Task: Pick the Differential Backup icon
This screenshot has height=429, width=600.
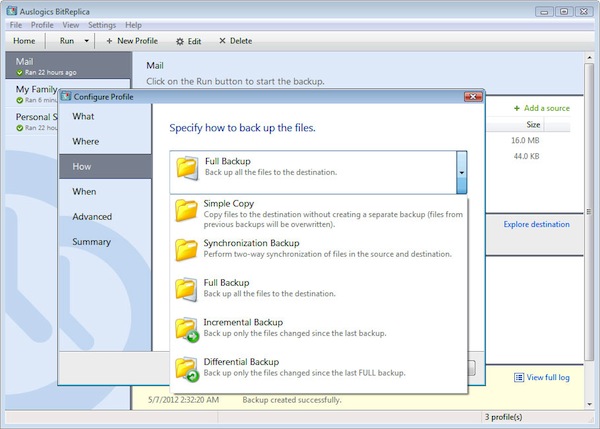Action: (186, 369)
